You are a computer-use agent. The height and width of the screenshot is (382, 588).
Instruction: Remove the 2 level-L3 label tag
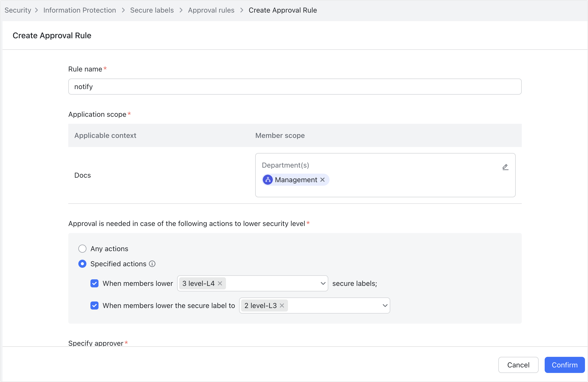tap(282, 305)
